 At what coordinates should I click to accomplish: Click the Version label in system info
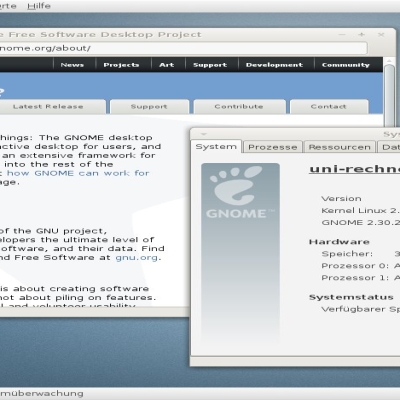(341, 199)
